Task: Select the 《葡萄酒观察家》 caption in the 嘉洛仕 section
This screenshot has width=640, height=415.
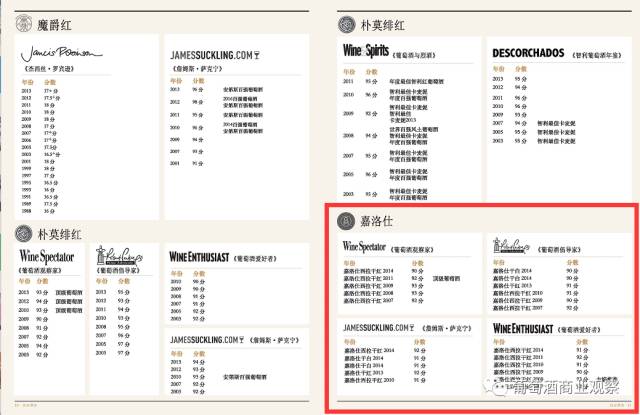Action: pos(412,249)
